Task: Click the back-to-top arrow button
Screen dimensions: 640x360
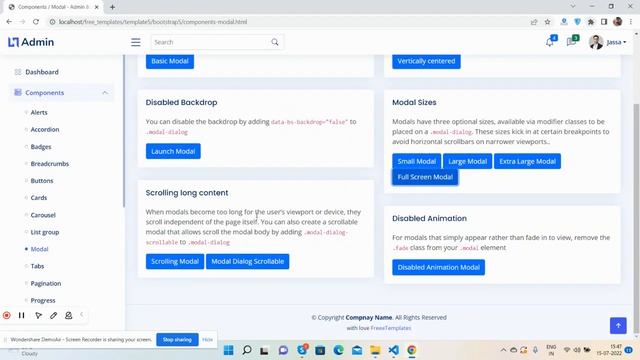Action: [x=618, y=325]
